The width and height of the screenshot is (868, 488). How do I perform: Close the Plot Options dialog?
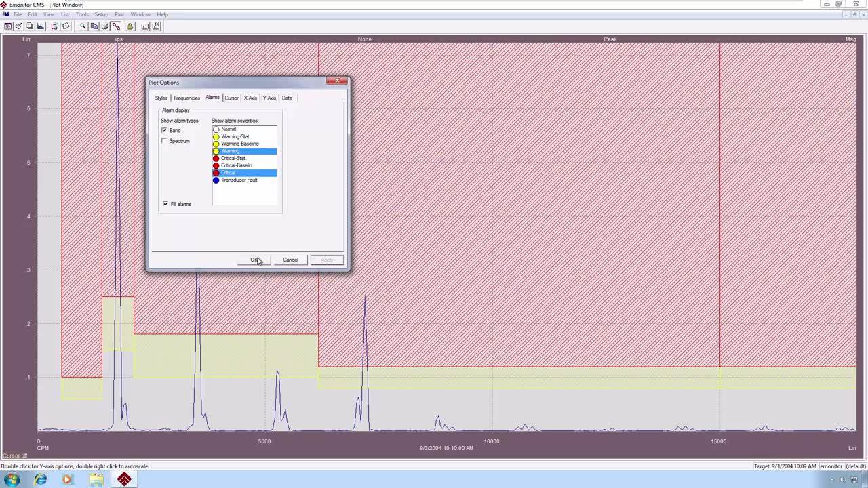tap(337, 81)
